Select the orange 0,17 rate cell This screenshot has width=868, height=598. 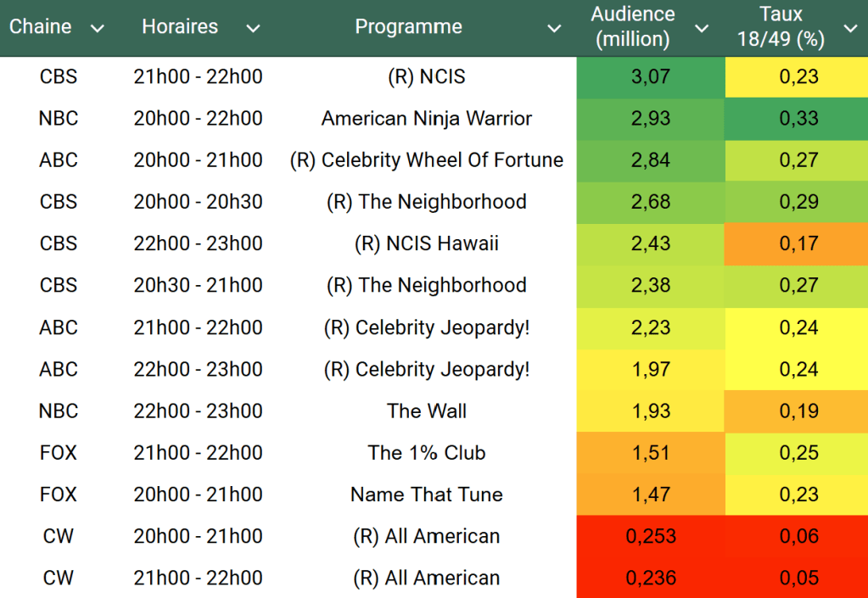[798, 243]
